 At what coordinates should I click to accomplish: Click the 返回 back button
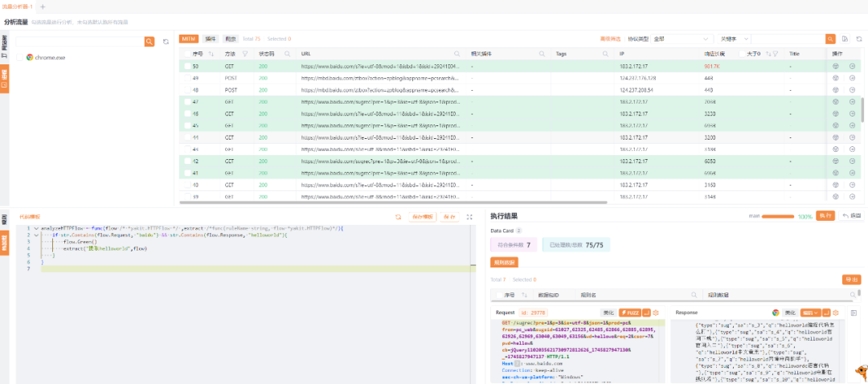(852, 216)
